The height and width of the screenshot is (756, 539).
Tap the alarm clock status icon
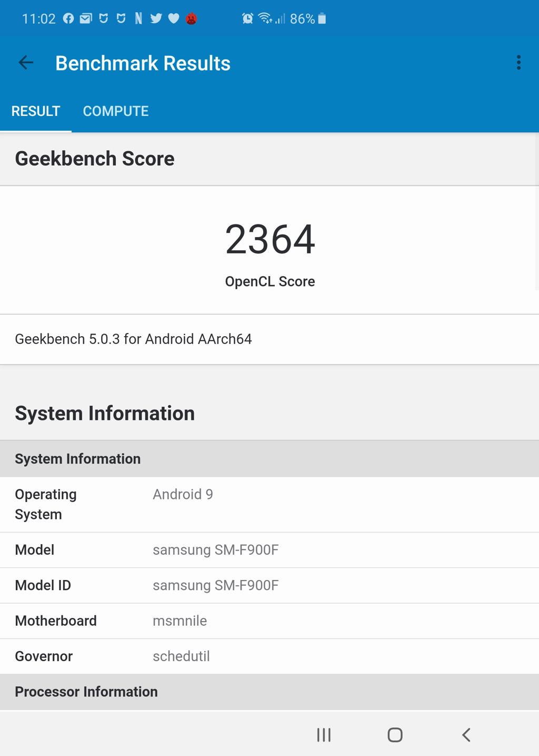coord(247,18)
